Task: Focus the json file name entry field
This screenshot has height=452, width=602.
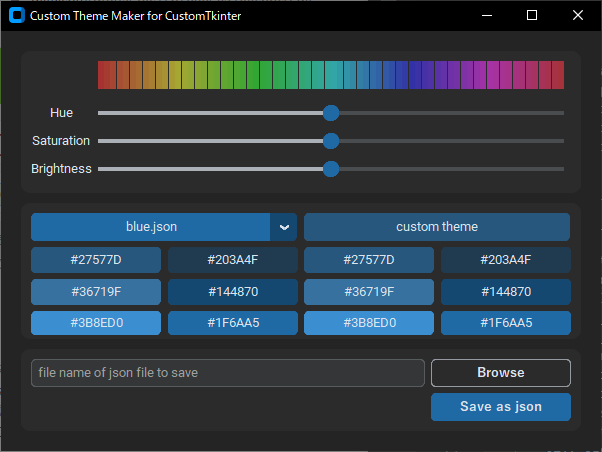Action: click(228, 373)
